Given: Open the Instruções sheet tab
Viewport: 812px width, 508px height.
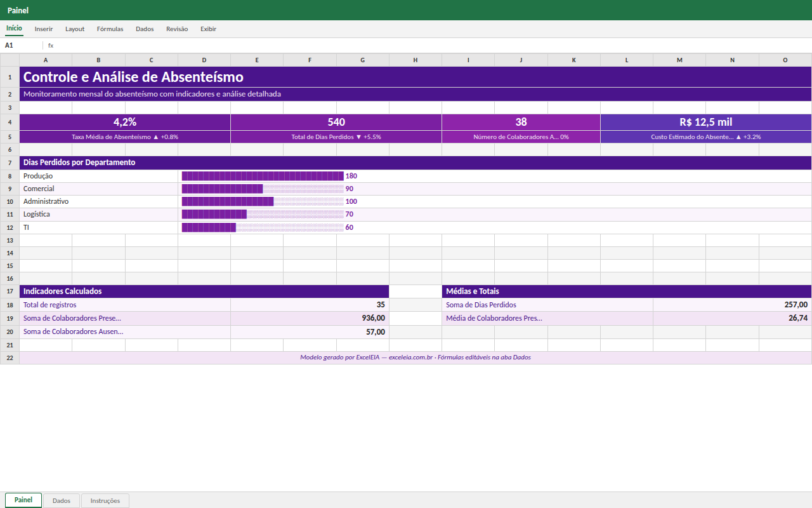Looking at the screenshot, I should pos(105,501).
